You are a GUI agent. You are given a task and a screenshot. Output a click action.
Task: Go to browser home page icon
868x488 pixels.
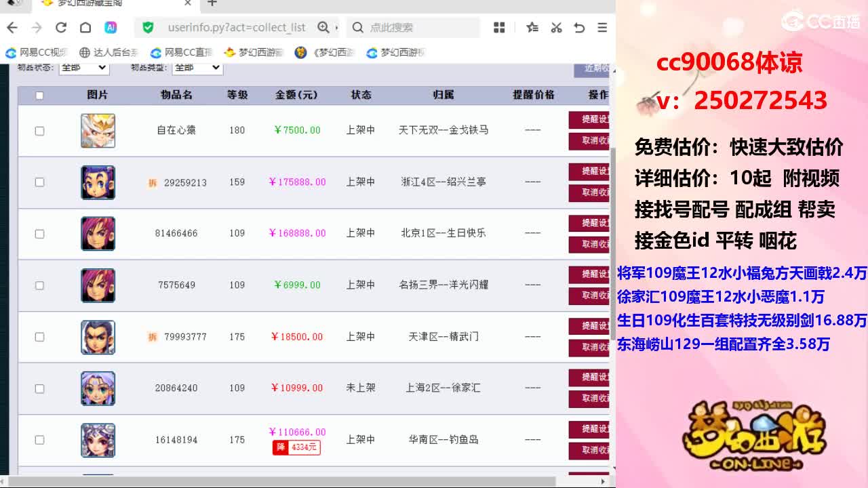pyautogui.click(x=85, y=27)
